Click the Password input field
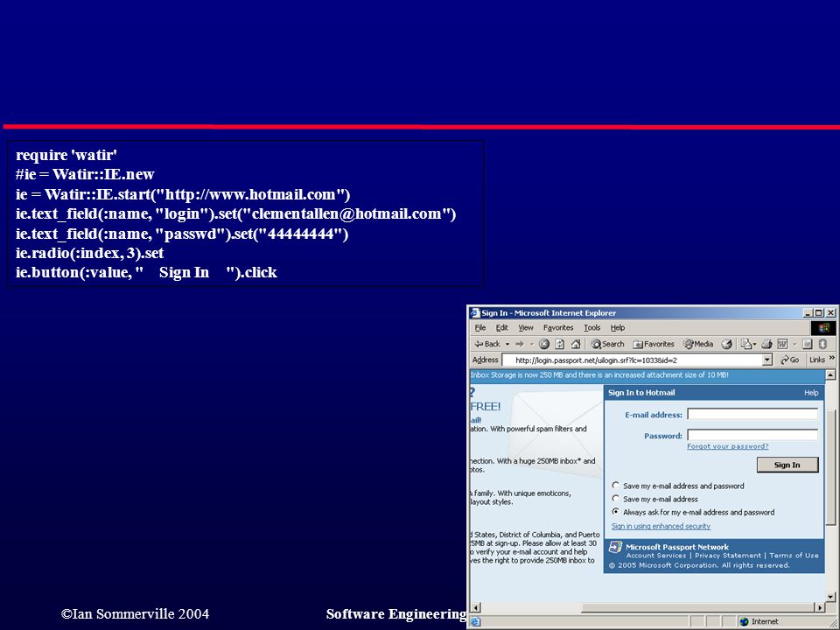 (752, 435)
